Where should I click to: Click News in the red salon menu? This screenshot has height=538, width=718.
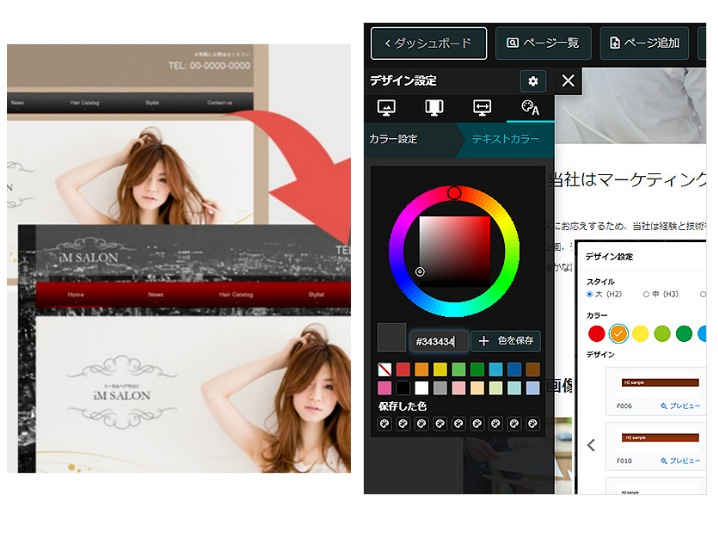coord(156,295)
